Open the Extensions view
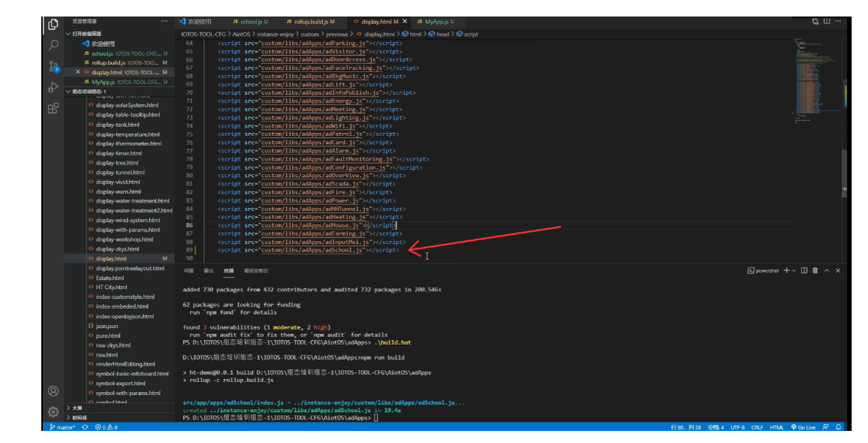 coord(53,108)
